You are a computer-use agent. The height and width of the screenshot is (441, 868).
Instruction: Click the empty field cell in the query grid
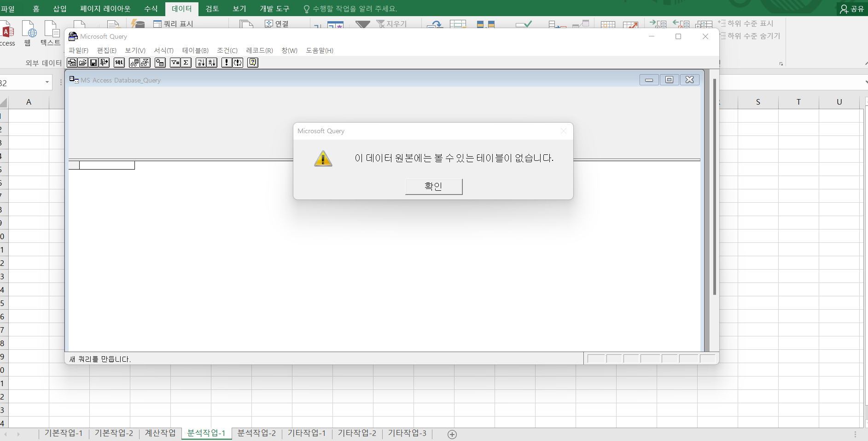[x=107, y=165]
